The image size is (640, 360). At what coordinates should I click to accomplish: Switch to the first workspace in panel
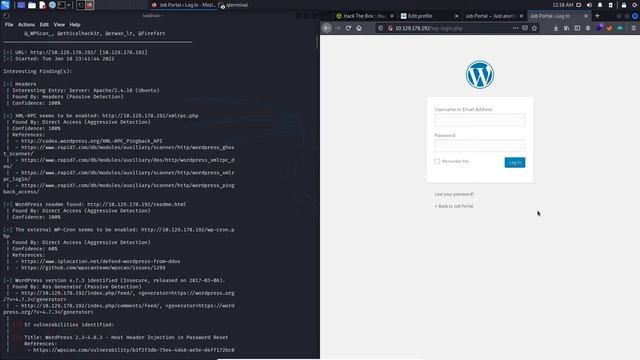81,5
